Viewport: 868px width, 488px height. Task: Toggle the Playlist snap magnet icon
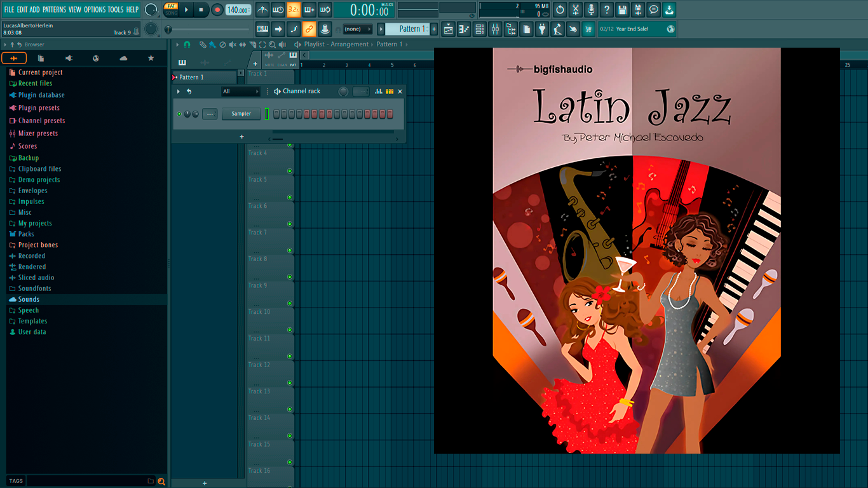click(187, 44)
